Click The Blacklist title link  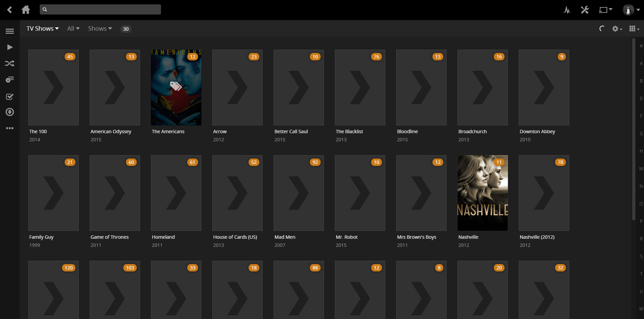click(349, 132)
